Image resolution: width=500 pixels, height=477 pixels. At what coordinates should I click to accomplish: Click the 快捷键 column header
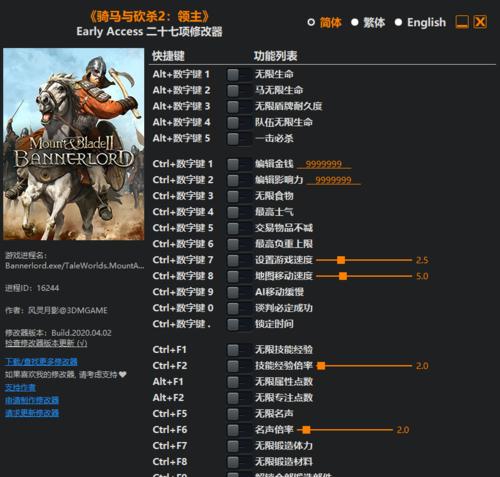(x=168, y=56)
